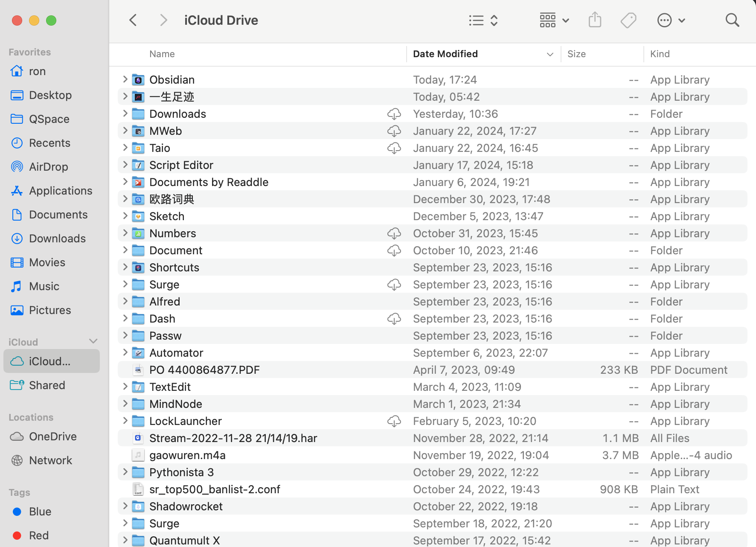Select iCloud Drive in the sidebar

(52, 361)
